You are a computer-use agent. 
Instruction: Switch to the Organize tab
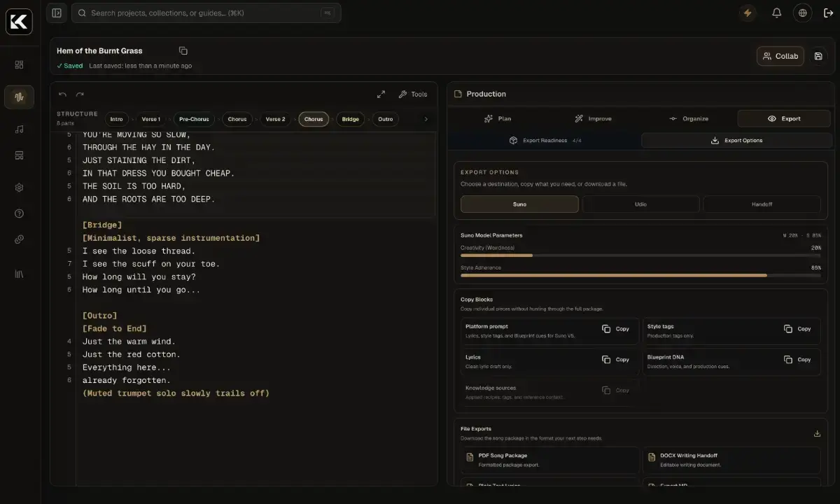pos(688,119)
